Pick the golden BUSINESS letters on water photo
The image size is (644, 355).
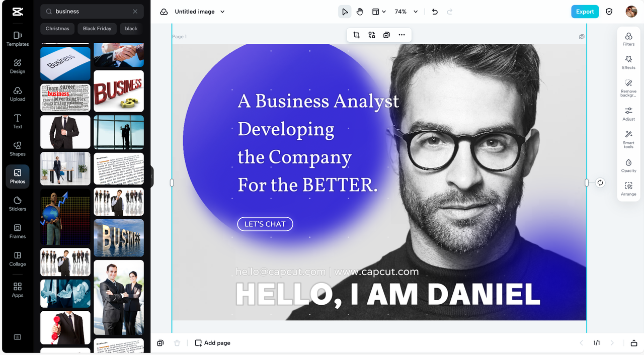[119, 238]
